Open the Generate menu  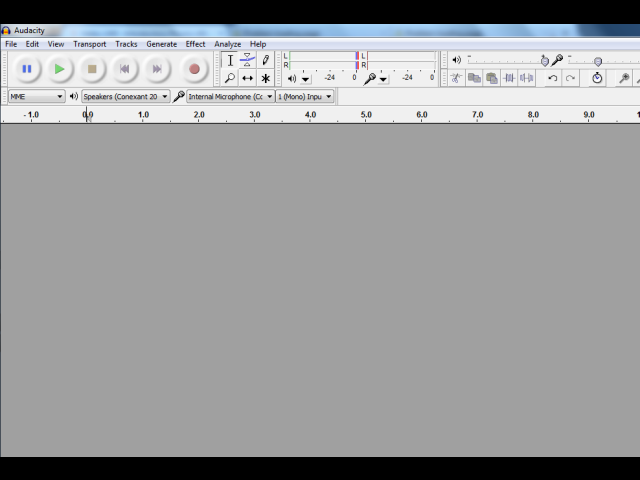tap(162, 44)
